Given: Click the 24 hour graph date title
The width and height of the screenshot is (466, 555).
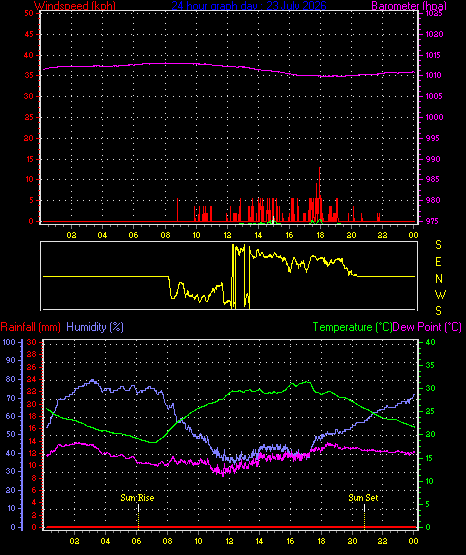Looking at the screenshot, I should (x=249, y=6).
